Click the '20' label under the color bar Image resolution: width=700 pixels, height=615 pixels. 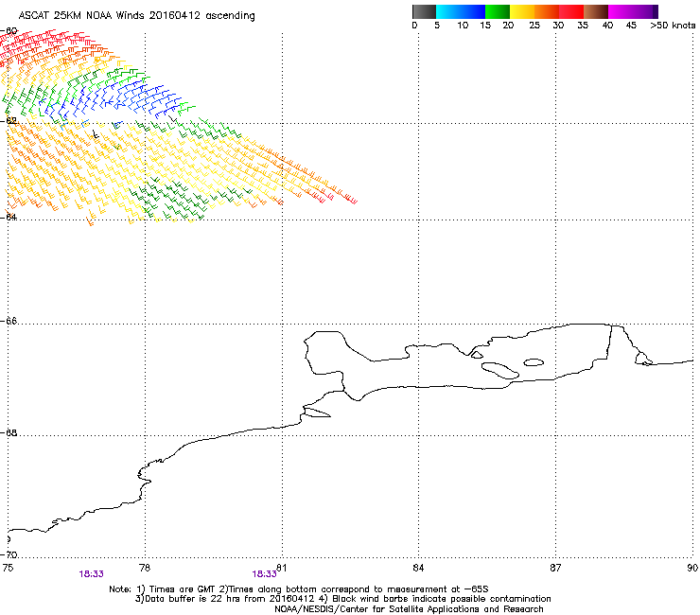[x=508, y=26]
